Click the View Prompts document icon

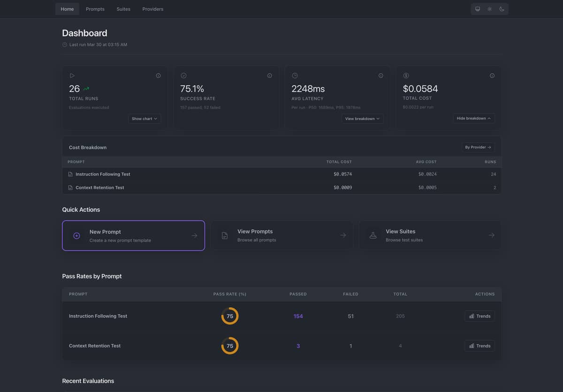pos(225,235)
